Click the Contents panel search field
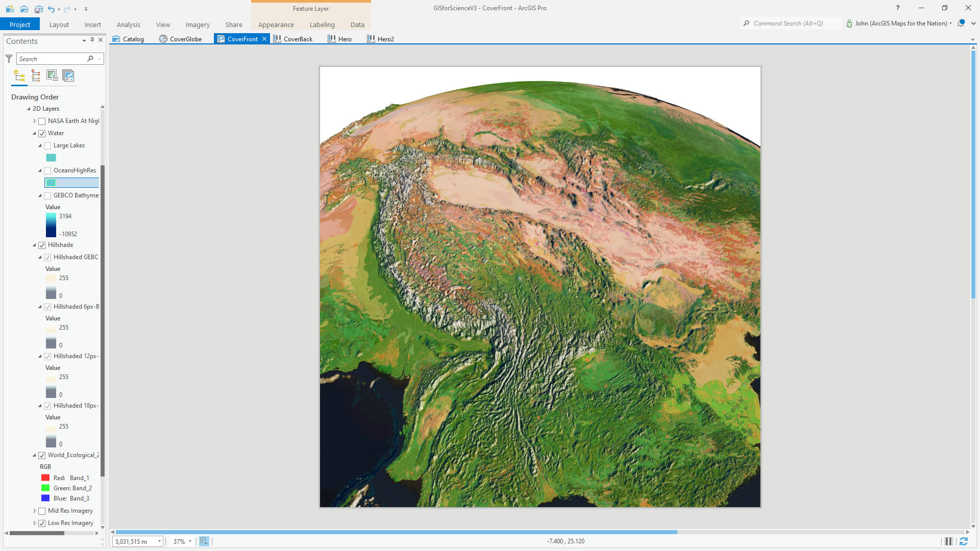Image resolution: width=980 pixels, height=551 pixels. (51, 59)
